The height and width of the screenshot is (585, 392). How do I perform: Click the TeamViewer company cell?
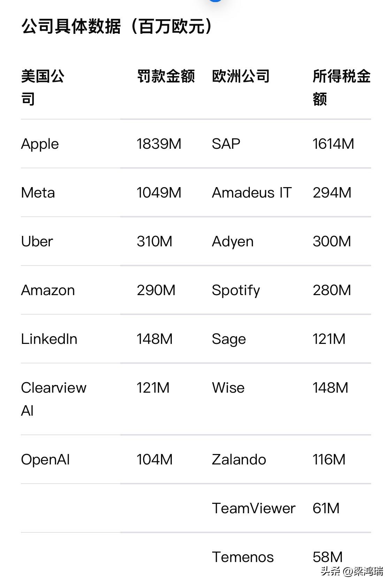(x=254, y=508)
